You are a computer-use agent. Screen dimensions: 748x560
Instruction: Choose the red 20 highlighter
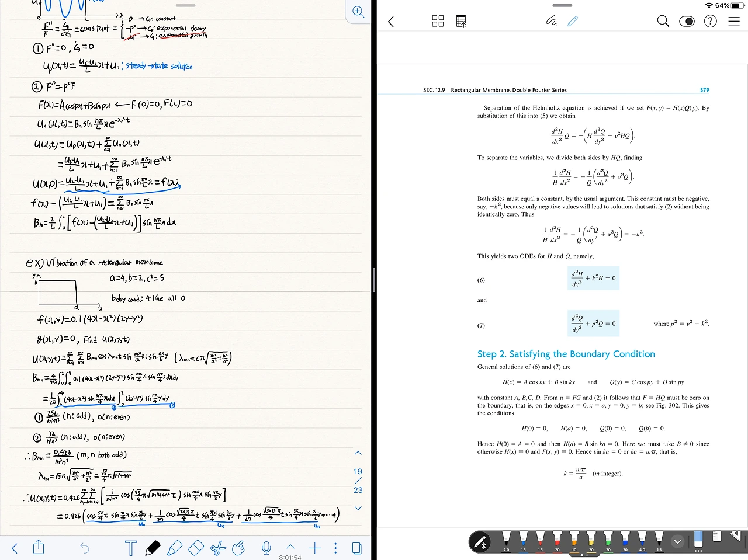(557, 541)
